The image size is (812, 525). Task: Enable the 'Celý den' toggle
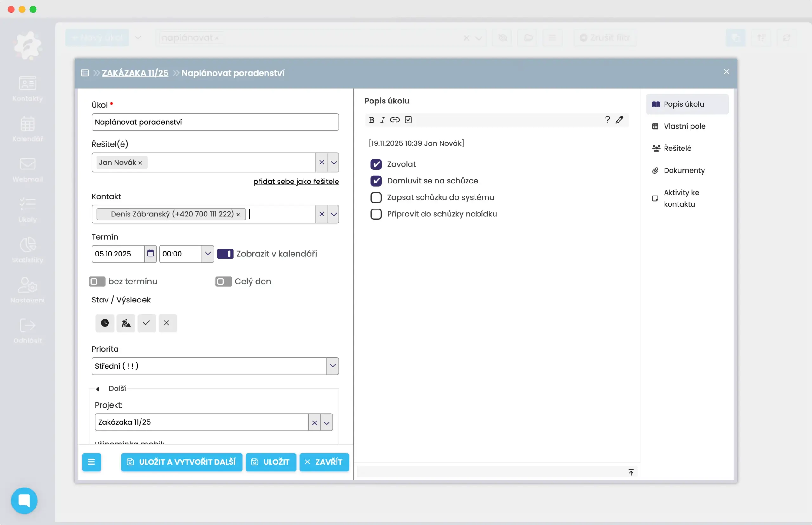pos(223,282)
